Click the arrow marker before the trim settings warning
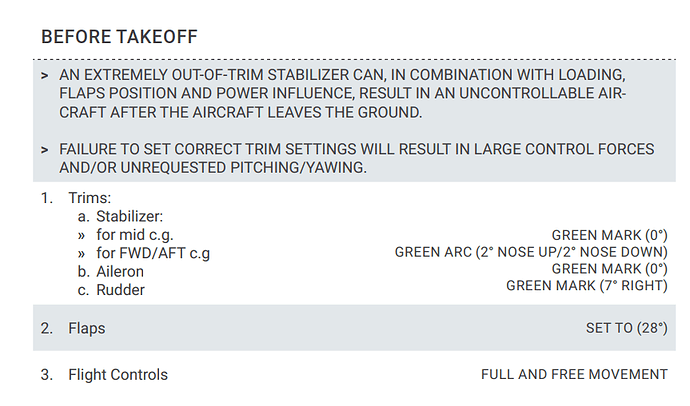This screenshot has width=690, height=406. point(45,150)
